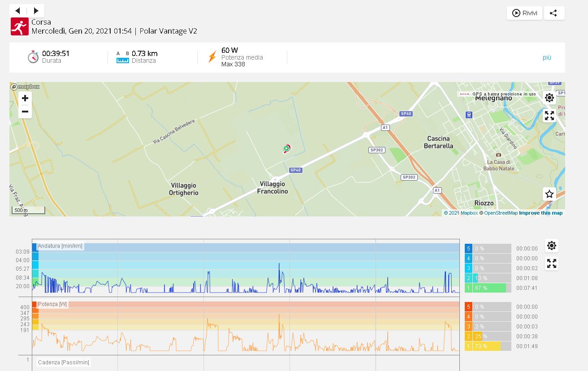Select pace zone 3 swatch
Image resolution: width=588 pixels, height=371 pixels.
tap(468, 268)
